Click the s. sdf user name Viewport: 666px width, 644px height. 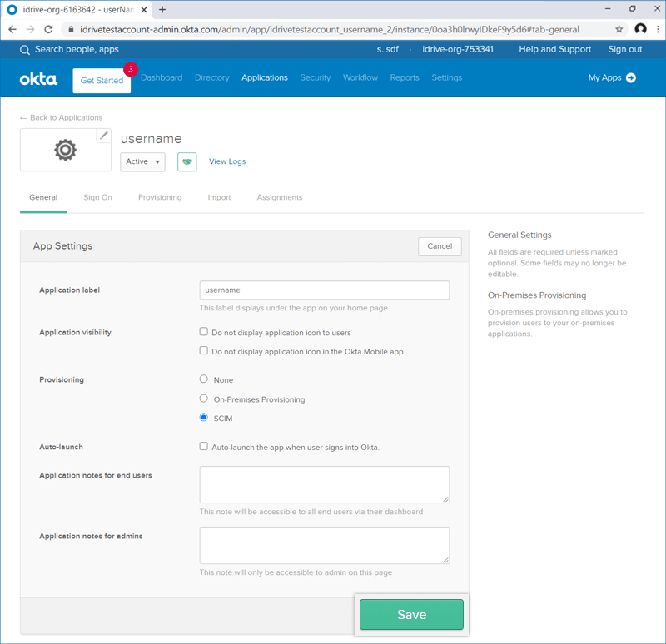tap(387, 49)
